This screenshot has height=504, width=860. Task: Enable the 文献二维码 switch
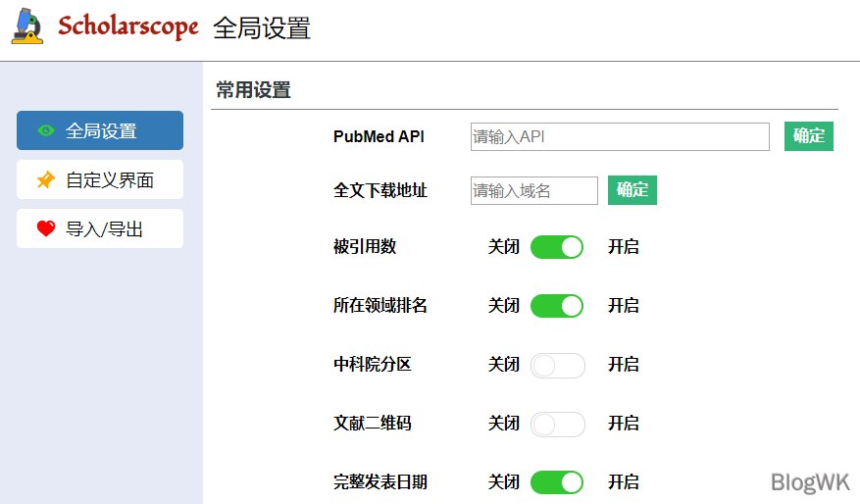tap(557, 424)
